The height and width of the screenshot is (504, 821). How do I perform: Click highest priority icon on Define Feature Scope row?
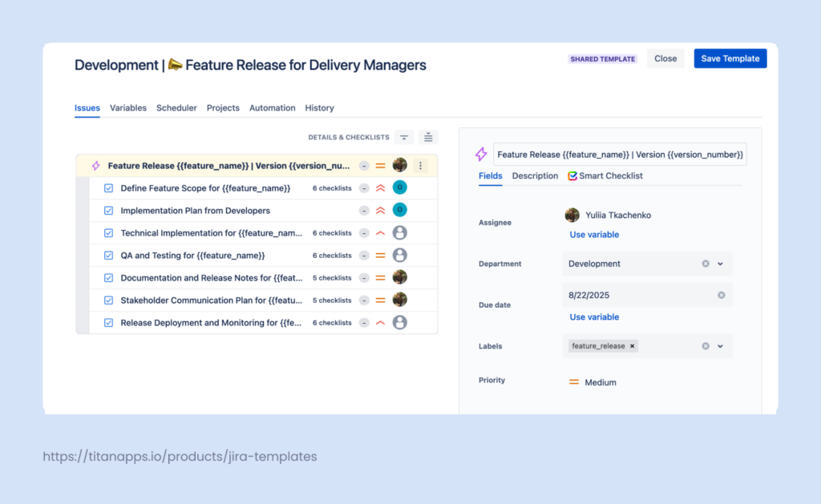381,187
